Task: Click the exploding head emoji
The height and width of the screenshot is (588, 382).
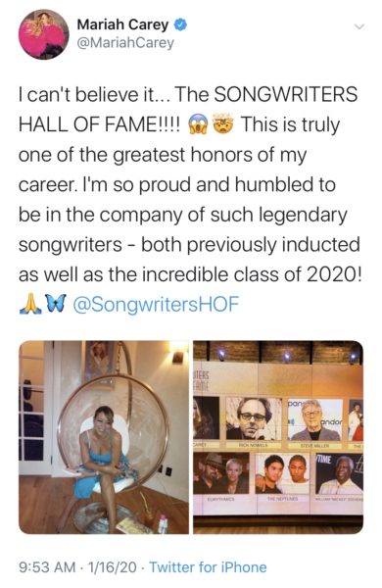Action: [223, 124]
